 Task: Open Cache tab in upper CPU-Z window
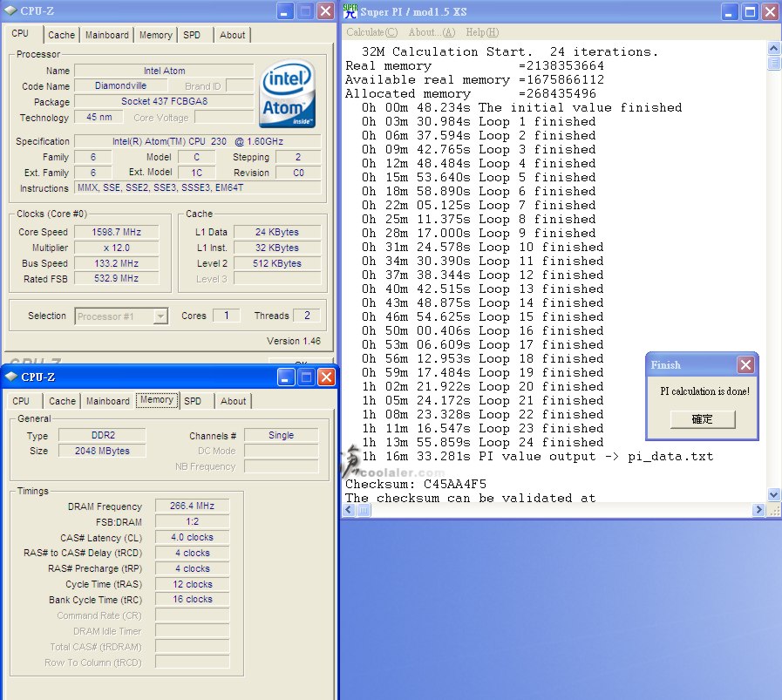point(61,35)
